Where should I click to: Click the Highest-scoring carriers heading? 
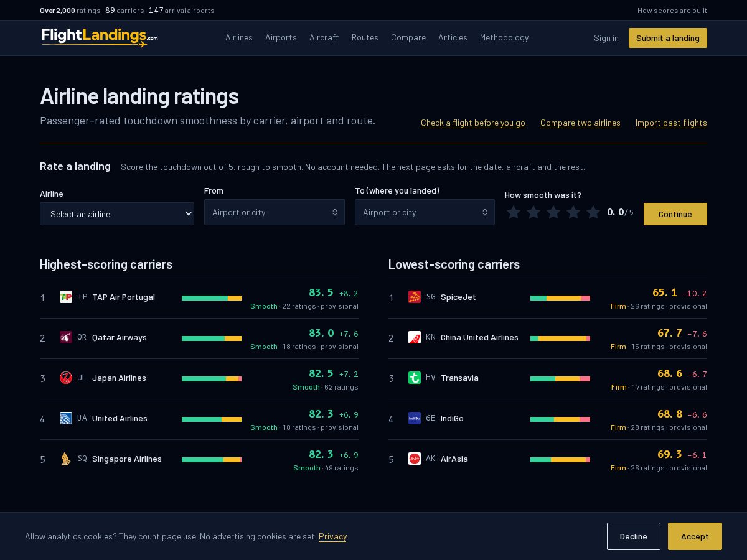click(x=106, y=264)
